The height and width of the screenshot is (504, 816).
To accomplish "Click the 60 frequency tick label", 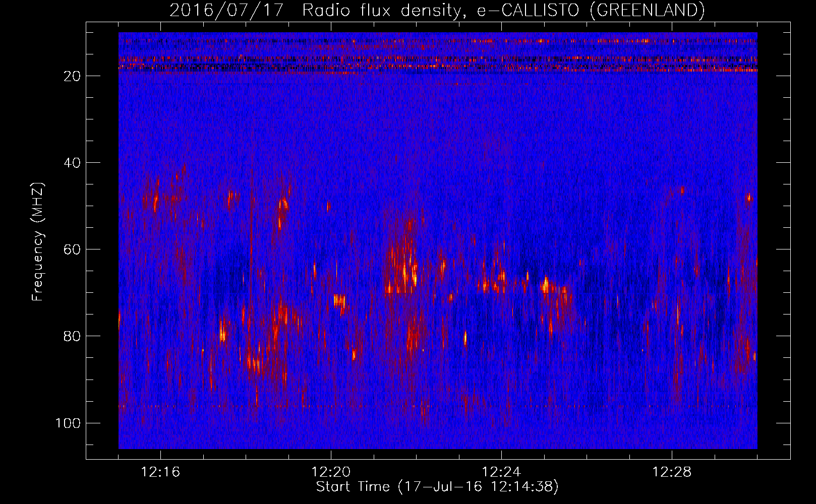I will pyautogui.click(x=72, y=249).
